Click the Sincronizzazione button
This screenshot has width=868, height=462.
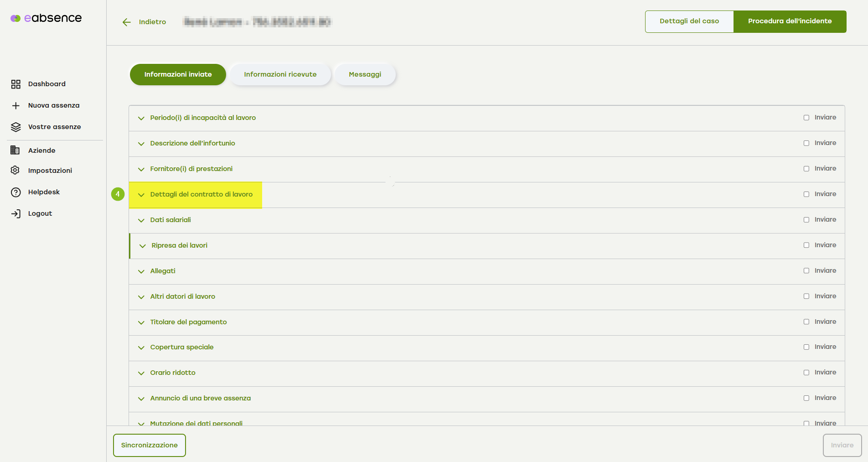pos(149,445)
